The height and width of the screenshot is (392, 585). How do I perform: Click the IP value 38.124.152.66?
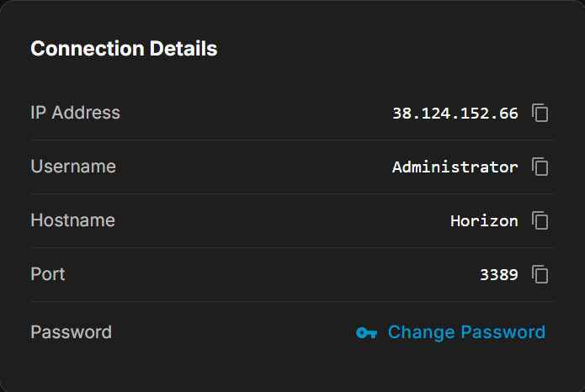(x=455, y=113)
